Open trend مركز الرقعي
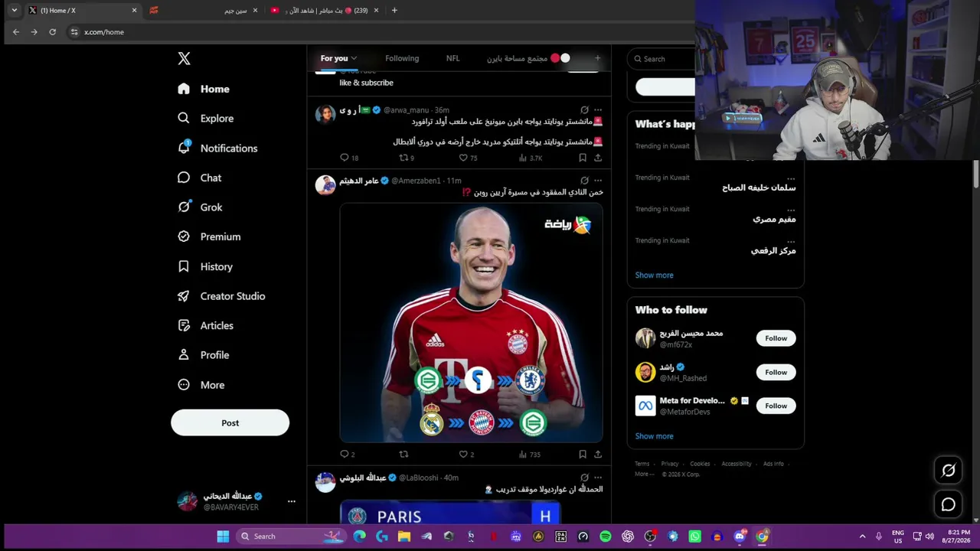The height and width of the screenshot is (551, 980). 773,251
